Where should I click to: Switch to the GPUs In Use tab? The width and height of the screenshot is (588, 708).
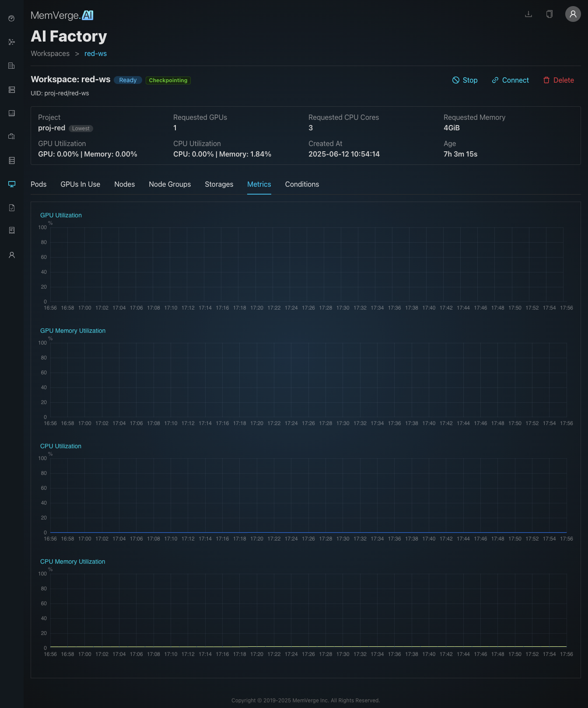tap(80, 185)
